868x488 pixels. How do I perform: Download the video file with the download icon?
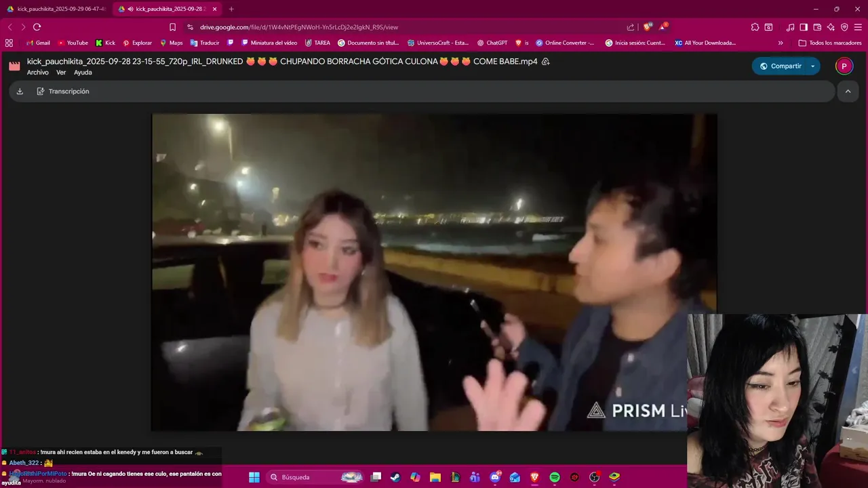(20, 91)
